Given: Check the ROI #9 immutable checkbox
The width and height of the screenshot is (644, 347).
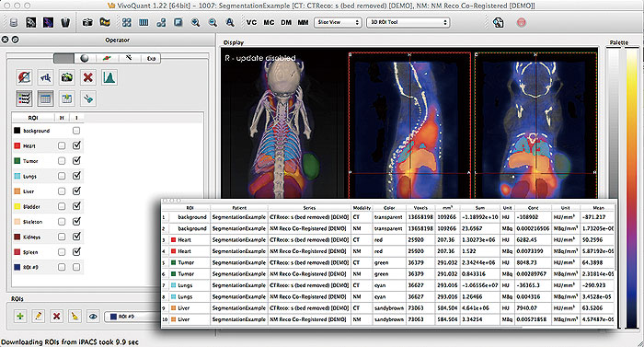Looking at the screenshot, I should click(x=76, y=267).
